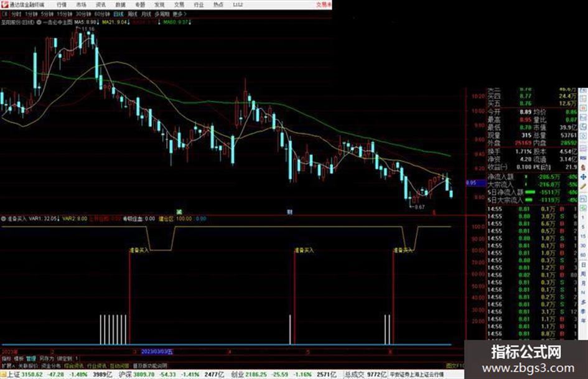
Task: Click the highlighted date marker 2023/03/03
Action: [x=157, y=352]
